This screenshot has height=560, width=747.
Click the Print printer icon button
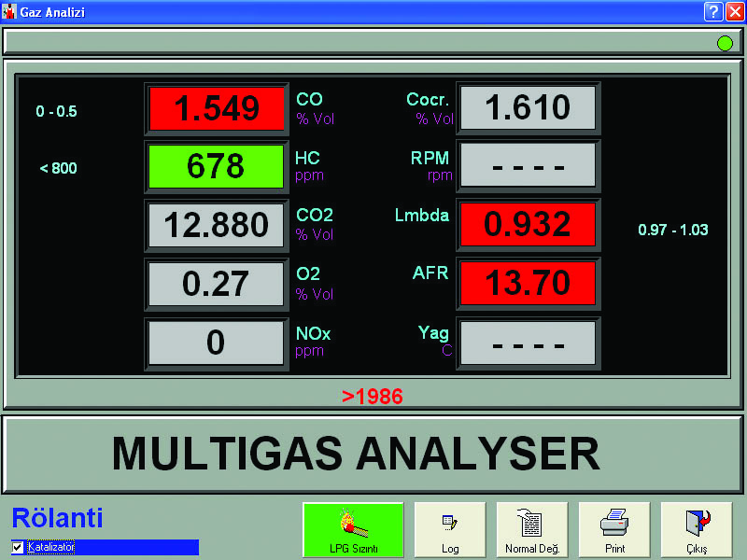click(x=614, y=530)
